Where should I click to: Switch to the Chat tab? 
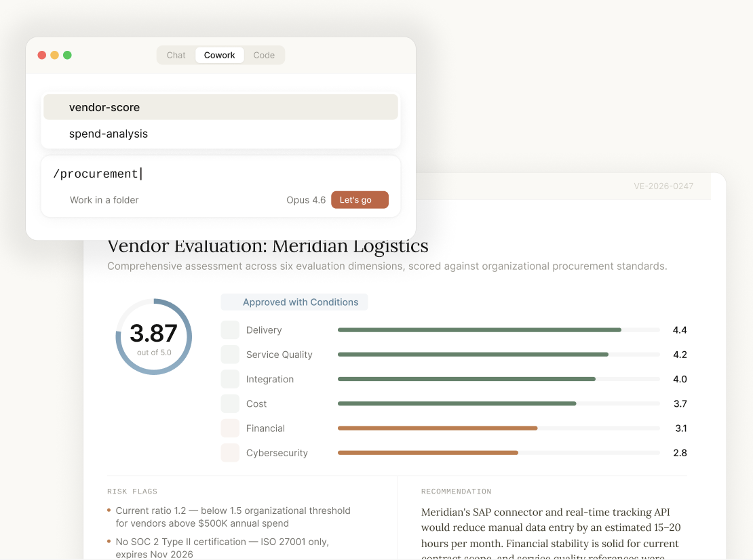pyautogui.click(x=176, y=55)
